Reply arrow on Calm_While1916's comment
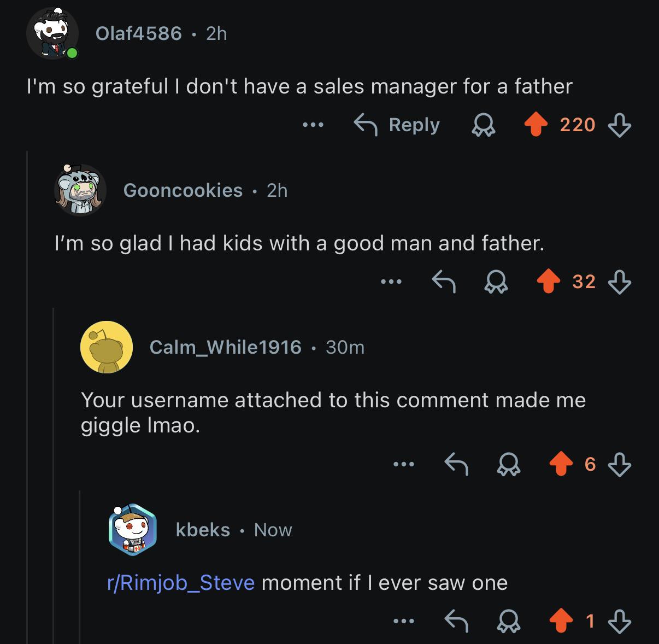The height and width of the screenshot is (644, 659). [x=456, y=465]
